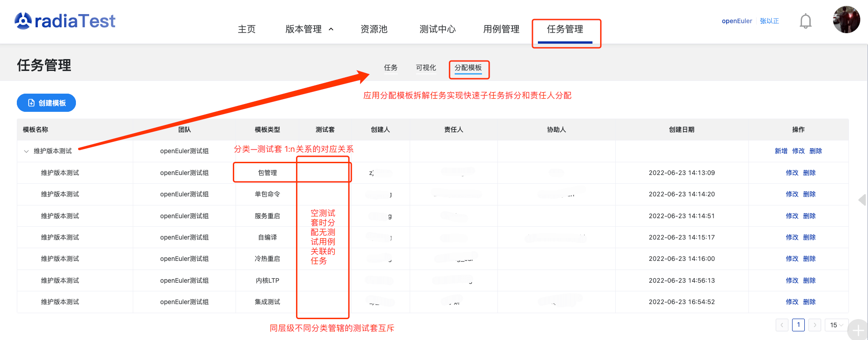Select the 分配模板 tab

468,68
